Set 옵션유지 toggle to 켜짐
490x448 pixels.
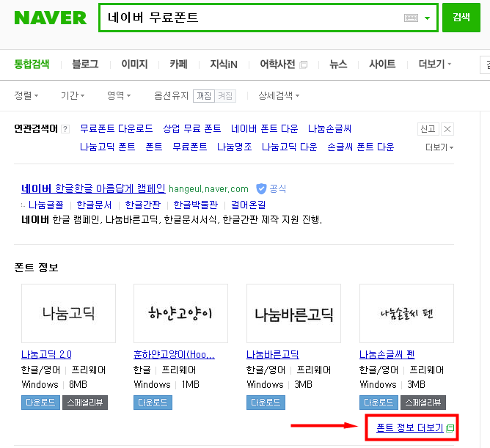click(x=225, y=95)
